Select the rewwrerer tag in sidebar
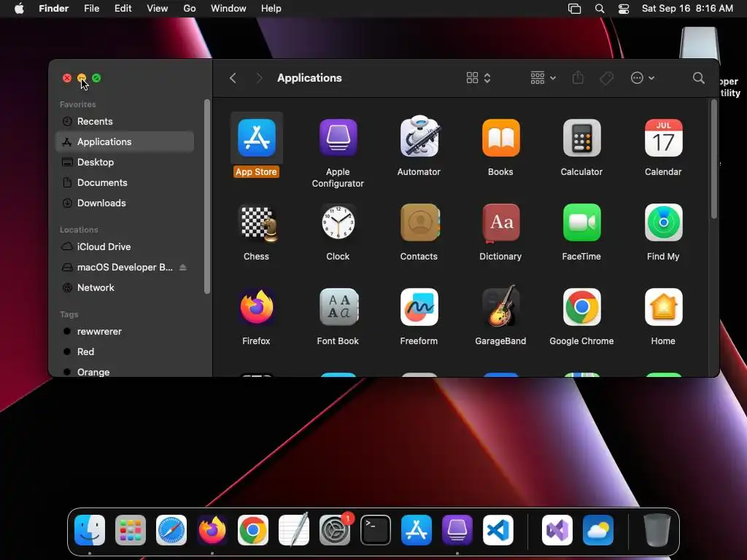 (125, 332)
